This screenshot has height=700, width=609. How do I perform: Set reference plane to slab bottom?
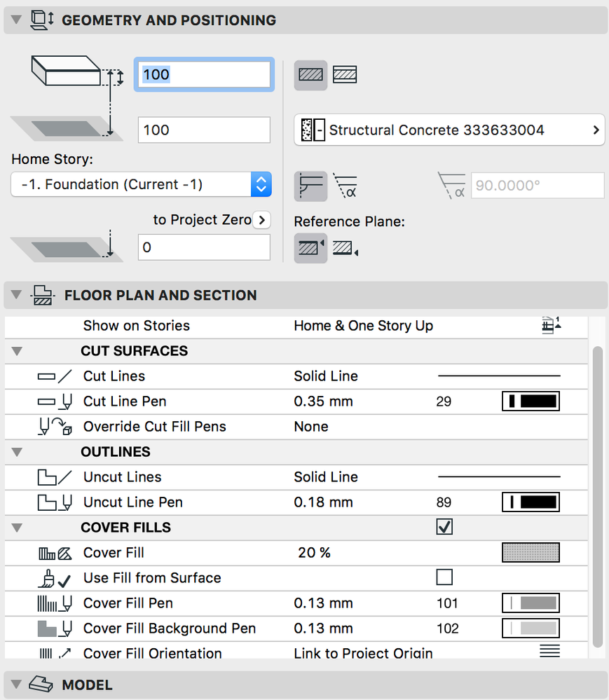pos(345,248)
